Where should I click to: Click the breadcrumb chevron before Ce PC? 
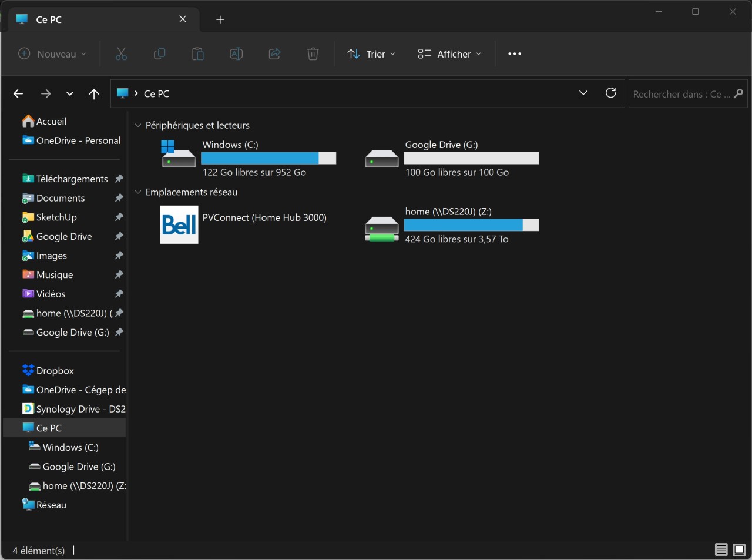point(136,93)
